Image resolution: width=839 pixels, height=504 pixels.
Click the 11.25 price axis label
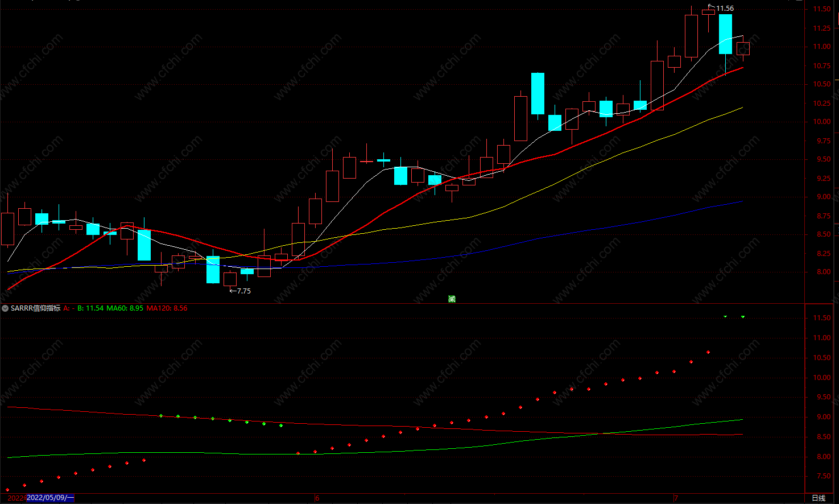(x=821, y=28)
